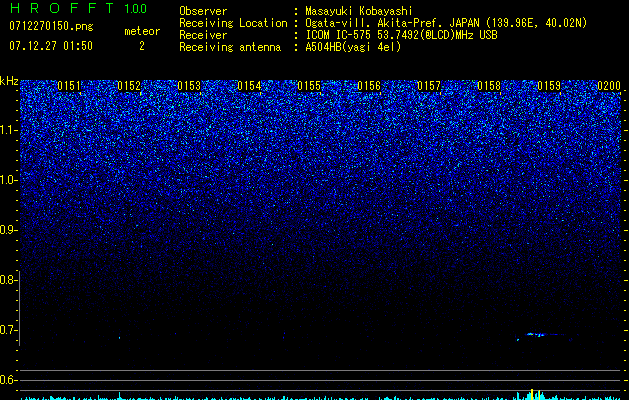This screenshot has width=629, height=400.
Task: Click the 0153 time marker
Action: (x=189, y=86)
